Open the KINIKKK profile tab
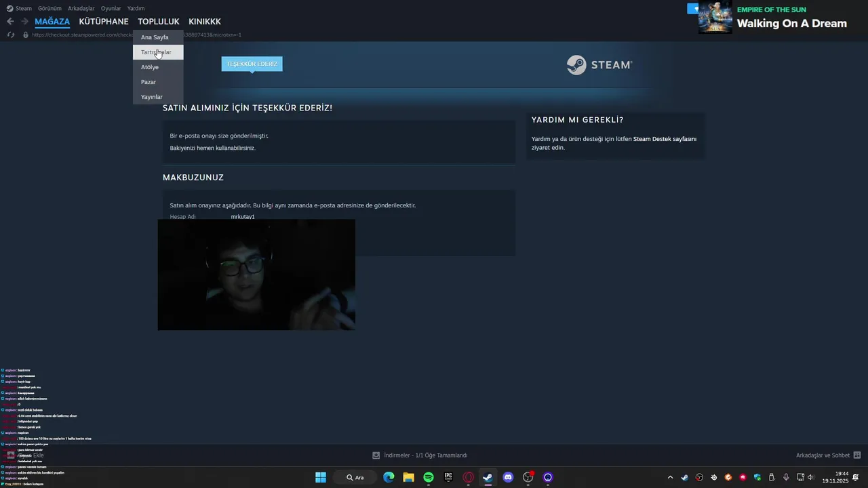 tap(205, 22)
